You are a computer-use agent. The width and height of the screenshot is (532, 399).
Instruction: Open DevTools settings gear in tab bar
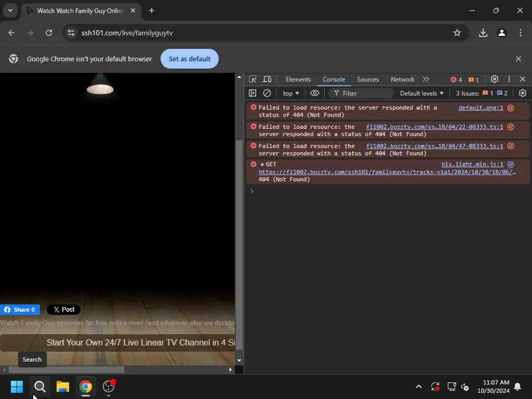[495, 79]
